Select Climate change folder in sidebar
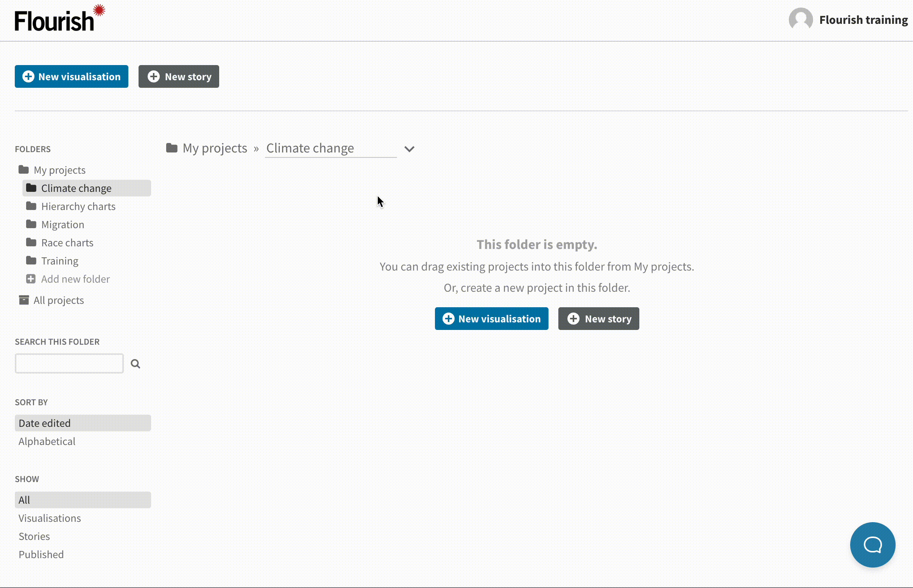913x588 pixels. 87,188
